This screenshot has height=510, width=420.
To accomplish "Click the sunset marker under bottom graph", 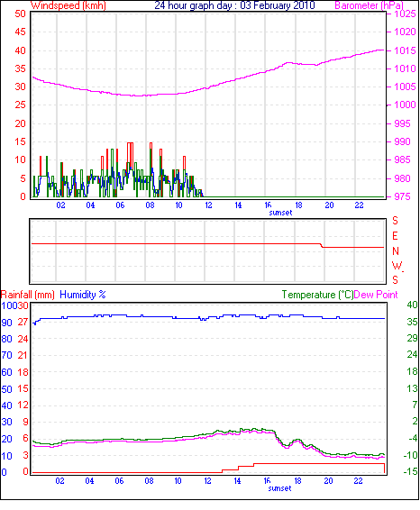I will coord(279,488).
